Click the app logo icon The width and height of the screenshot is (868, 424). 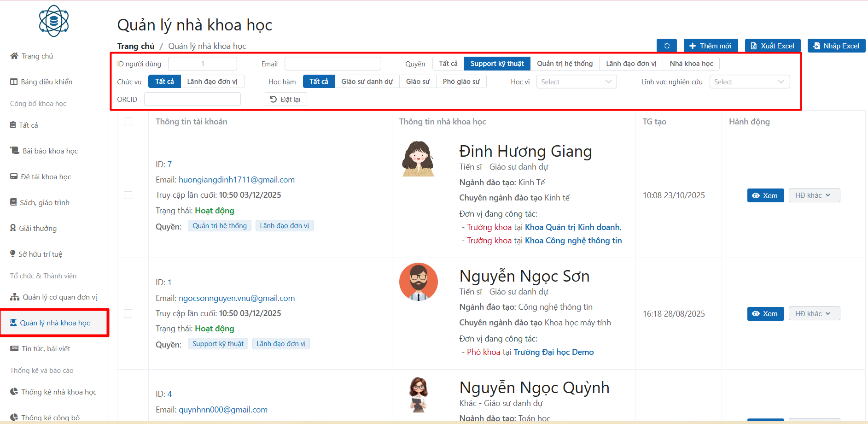pos(54,21)
